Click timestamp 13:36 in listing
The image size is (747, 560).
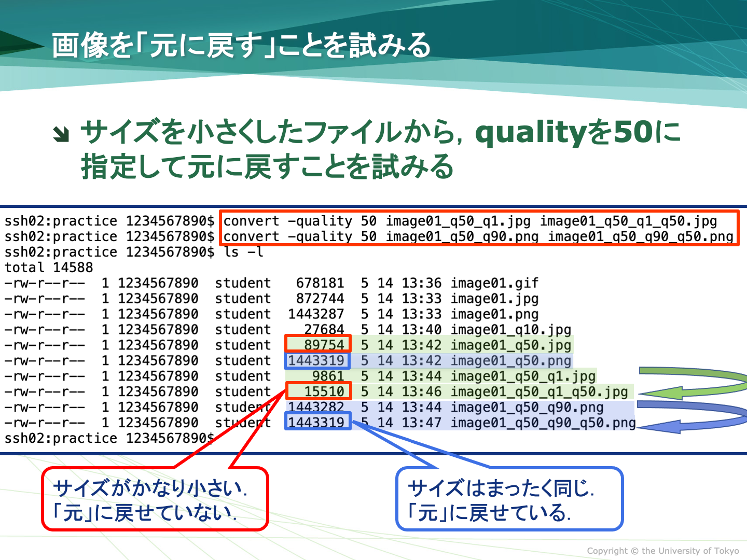pyautogui.click(x=421, y=283)
